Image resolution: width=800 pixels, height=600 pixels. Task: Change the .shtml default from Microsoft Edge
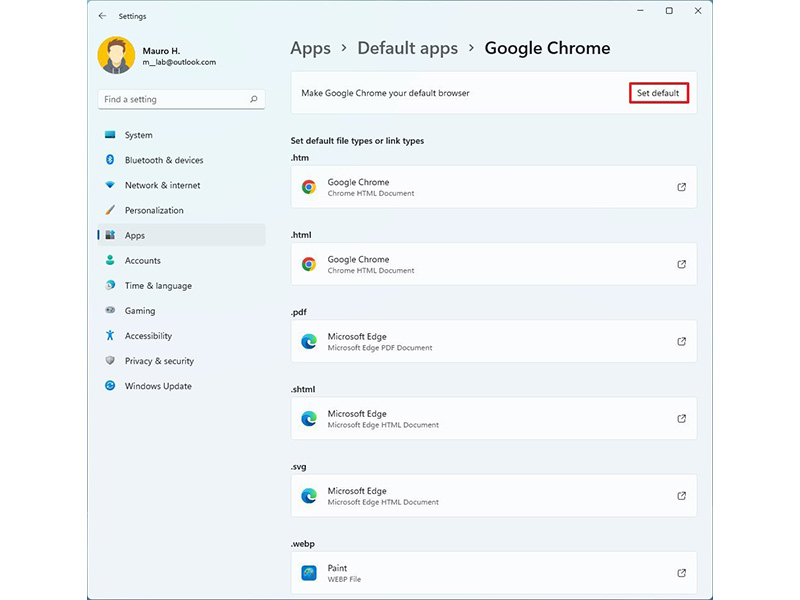tap(493, 418)
